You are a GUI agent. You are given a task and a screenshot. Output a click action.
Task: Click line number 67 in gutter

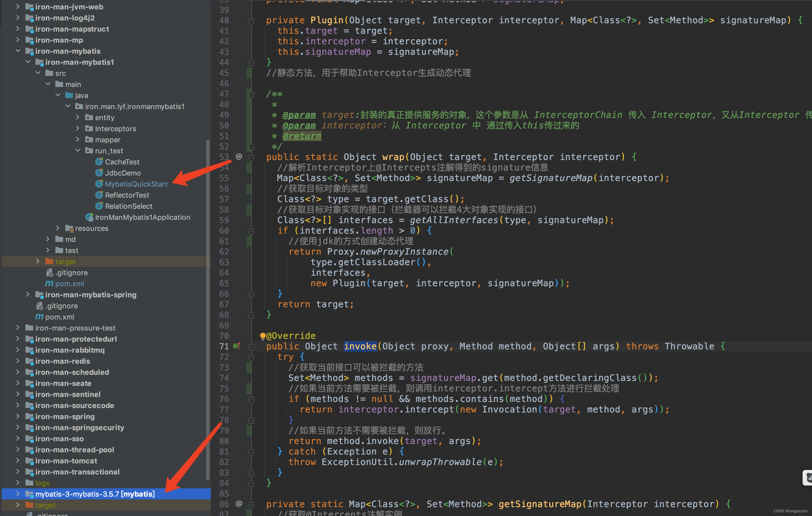[x=224, y=304]
